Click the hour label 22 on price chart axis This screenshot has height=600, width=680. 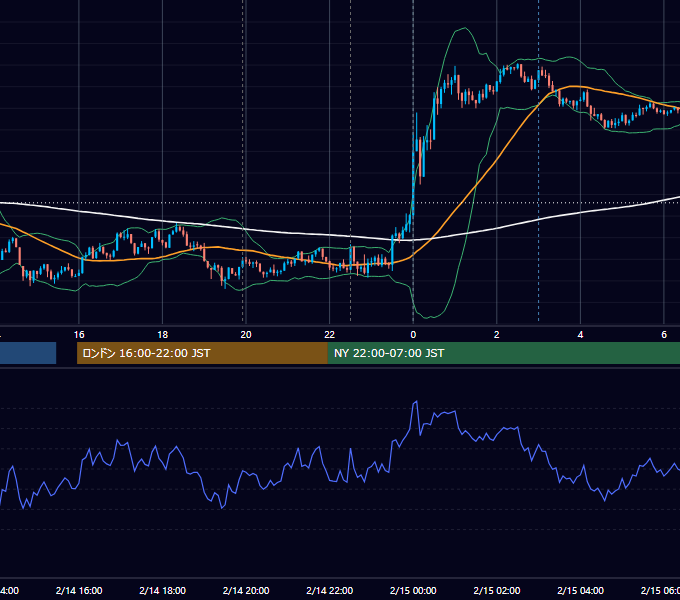point(330,335)
